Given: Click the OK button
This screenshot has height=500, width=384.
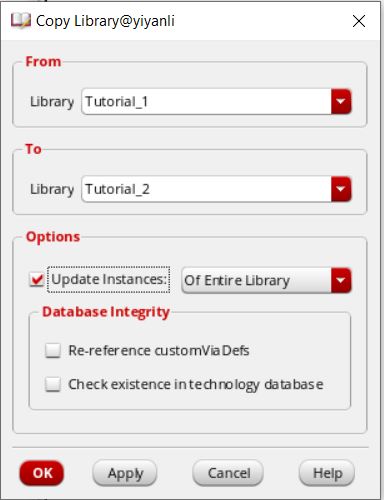Looking at the screenshot, I should 42,473.
